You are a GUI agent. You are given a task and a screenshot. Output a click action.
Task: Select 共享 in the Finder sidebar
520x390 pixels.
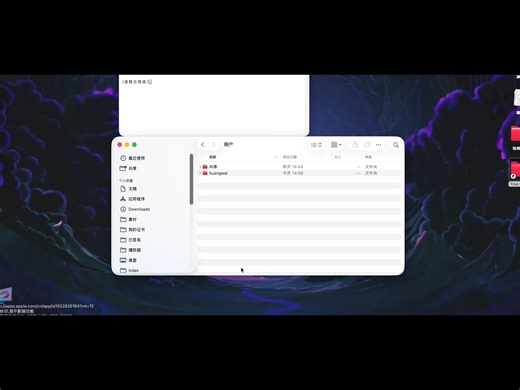point(132,168)
